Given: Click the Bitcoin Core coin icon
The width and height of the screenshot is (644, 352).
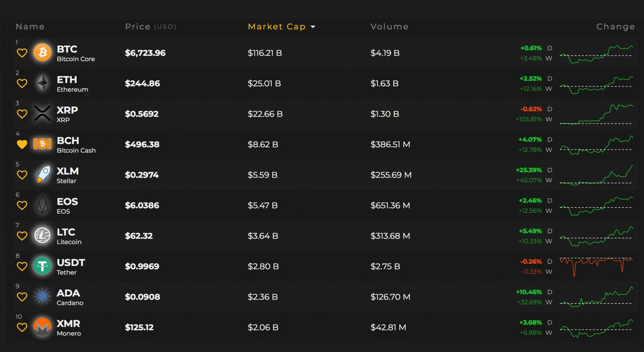Looking at the screenshot, I should 43,53.
